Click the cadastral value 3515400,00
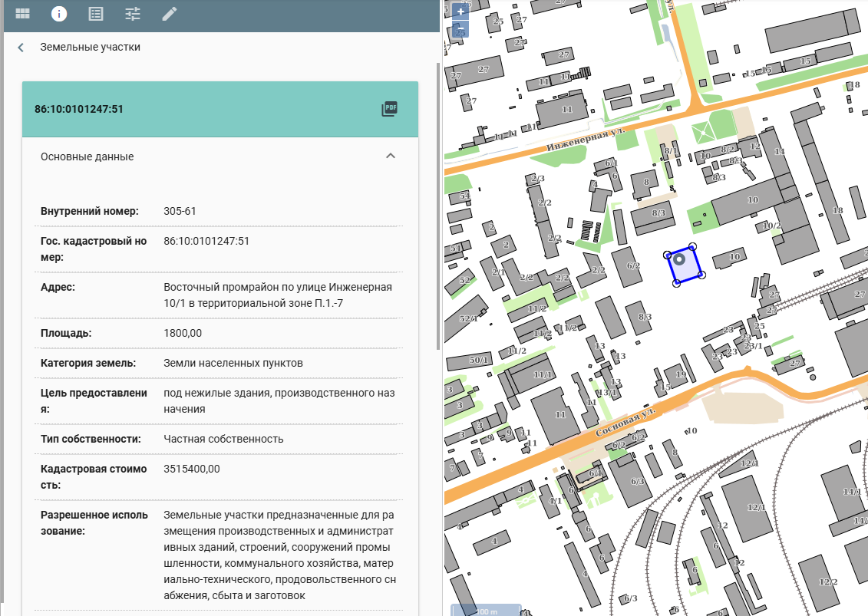 [192, 469]
